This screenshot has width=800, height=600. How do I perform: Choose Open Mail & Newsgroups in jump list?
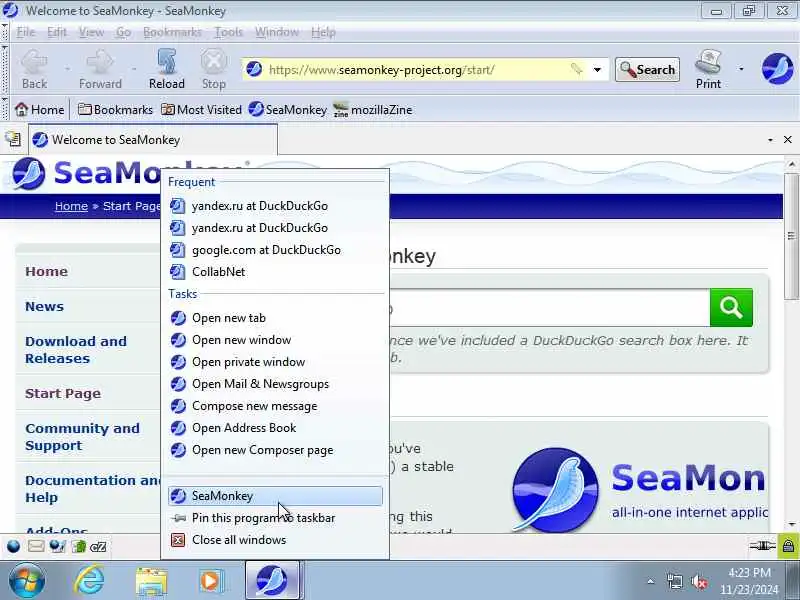point(276,384)
